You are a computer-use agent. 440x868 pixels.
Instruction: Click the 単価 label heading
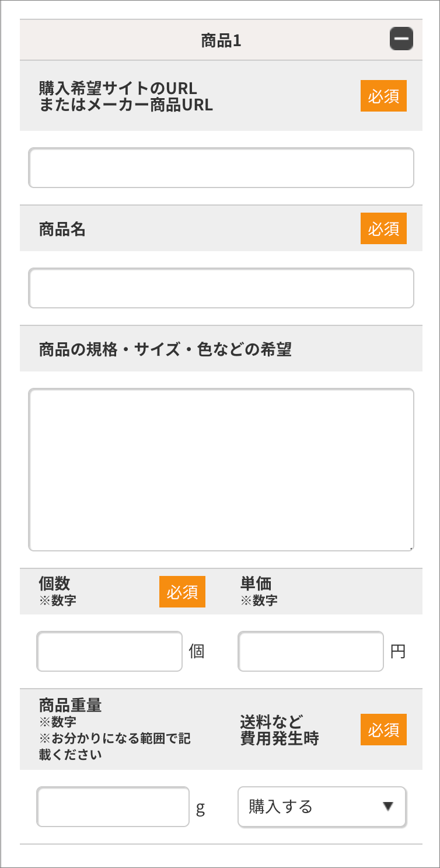256,583
